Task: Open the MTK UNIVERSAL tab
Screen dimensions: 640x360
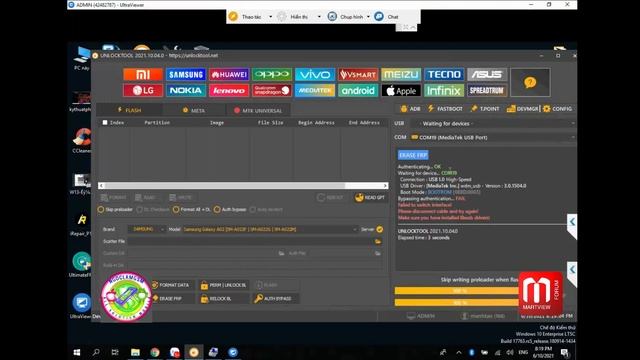Action: click(258, 110)
